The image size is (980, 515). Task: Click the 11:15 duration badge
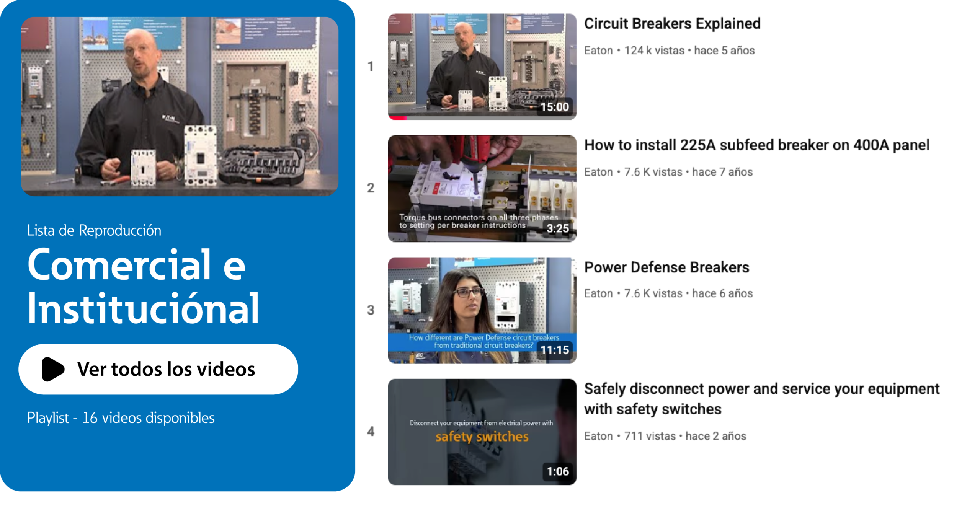click(554, 350)
